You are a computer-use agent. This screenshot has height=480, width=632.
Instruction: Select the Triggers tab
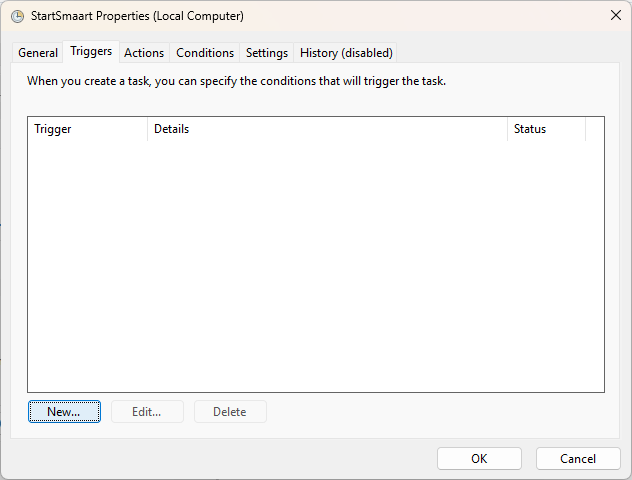91,51
